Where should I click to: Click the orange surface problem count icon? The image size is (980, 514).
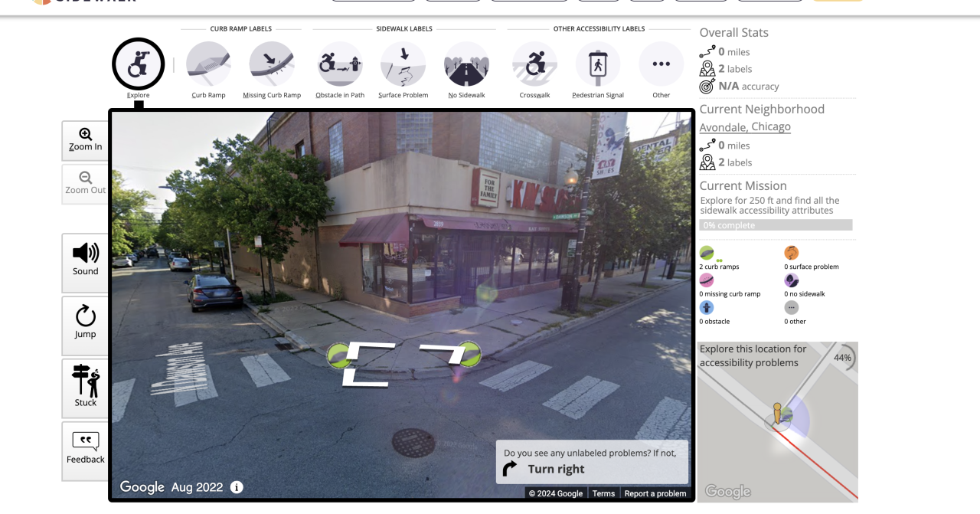pyautogui.click(x=792, y=253)
